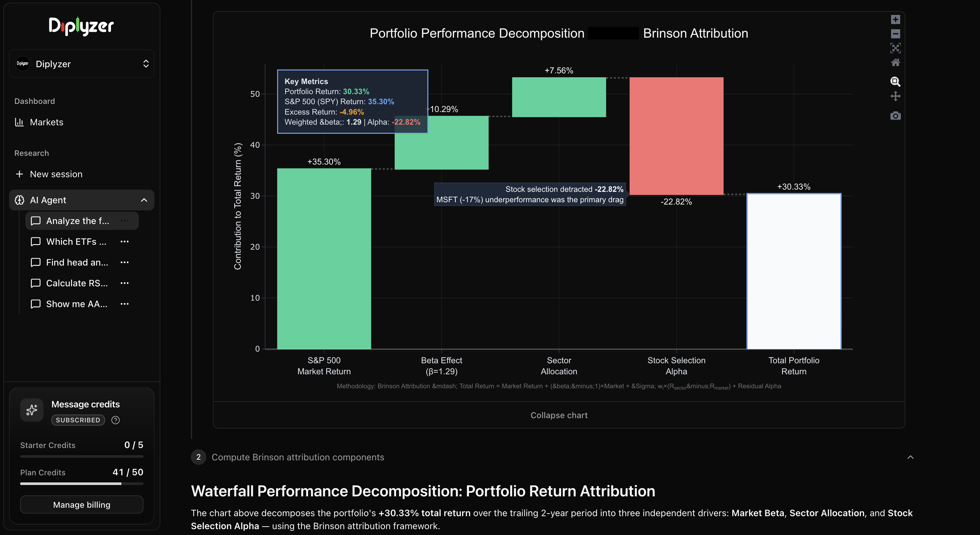
Task: Click the red Stock Selection Alpha bar
Action: point(676,136)
